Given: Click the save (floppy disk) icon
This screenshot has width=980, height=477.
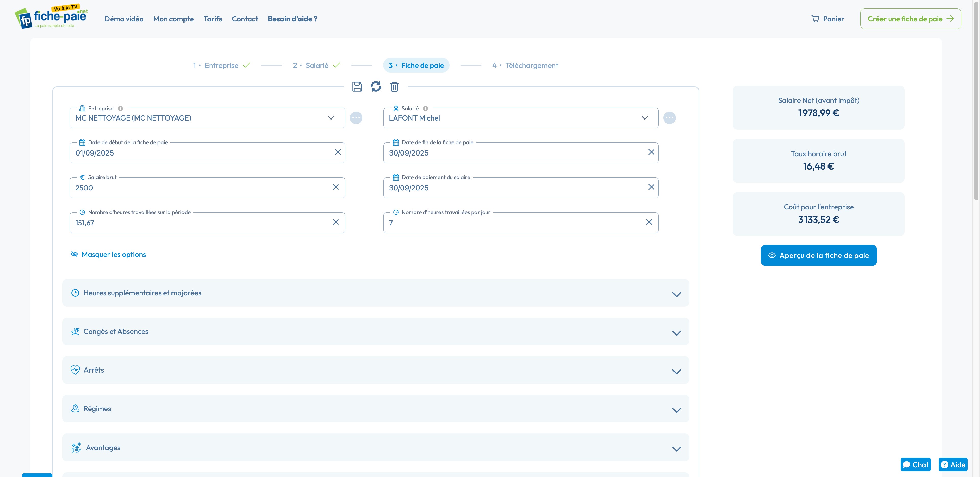Looking at the screenshot, I should (357, 87).
